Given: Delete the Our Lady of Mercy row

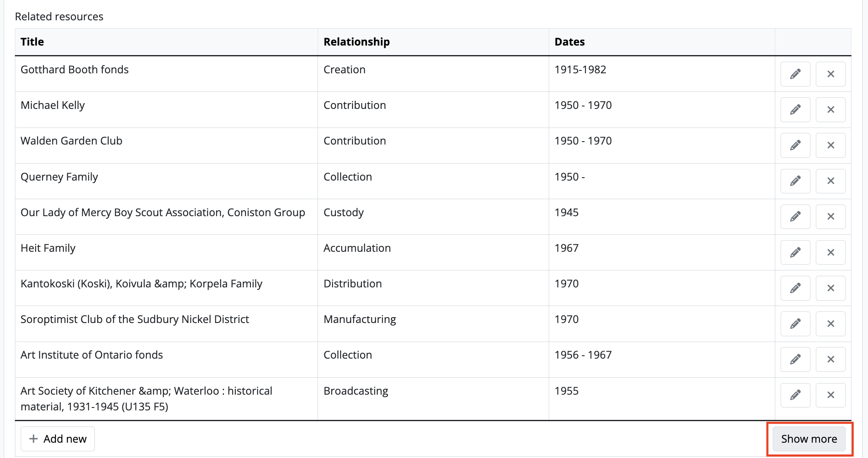Looking at the screenshot, I should click(830, 217).
